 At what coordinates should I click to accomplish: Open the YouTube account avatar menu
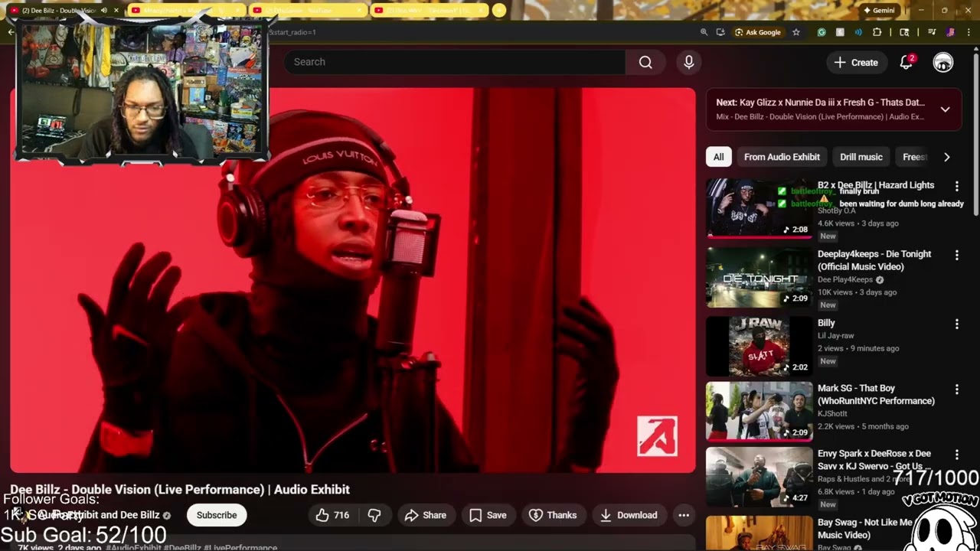pyautogui.click(x=943, y=63)
